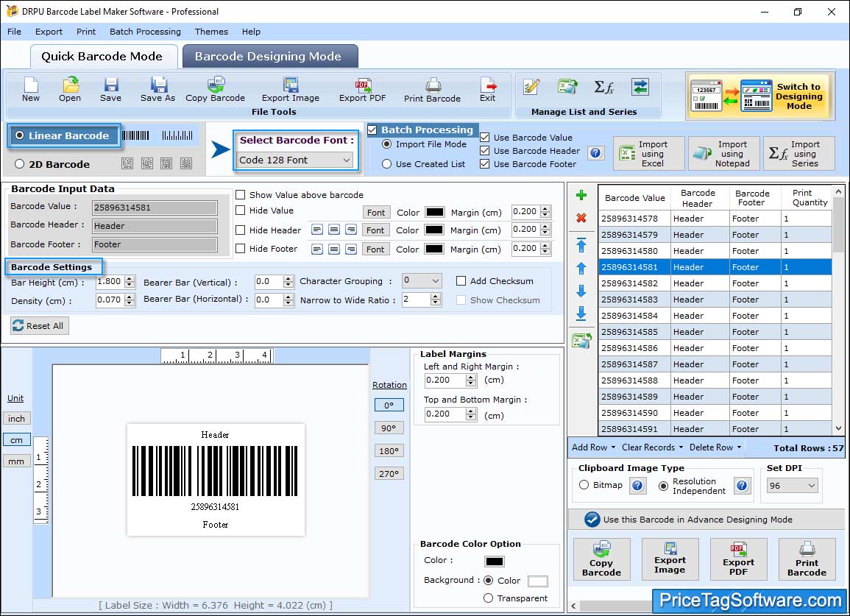Increase Density stepper value

coord(129,297)
